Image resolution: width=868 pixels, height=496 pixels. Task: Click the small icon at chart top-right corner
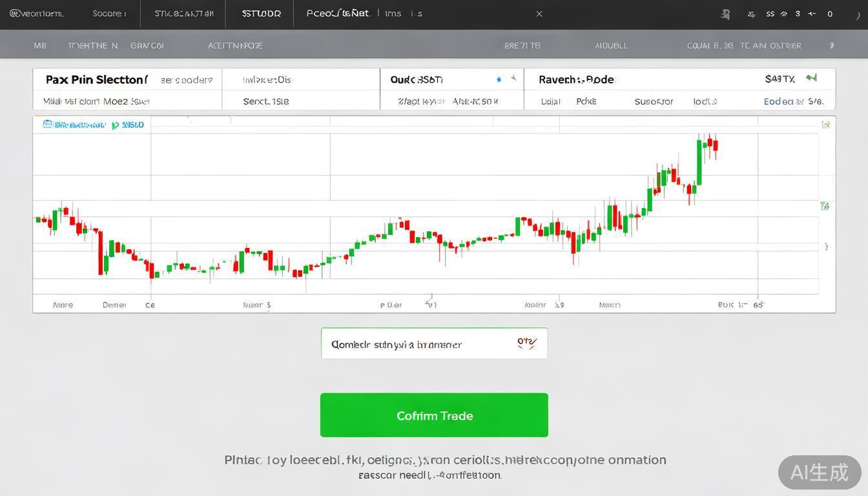pyautogui.click(x=825, y=124)
